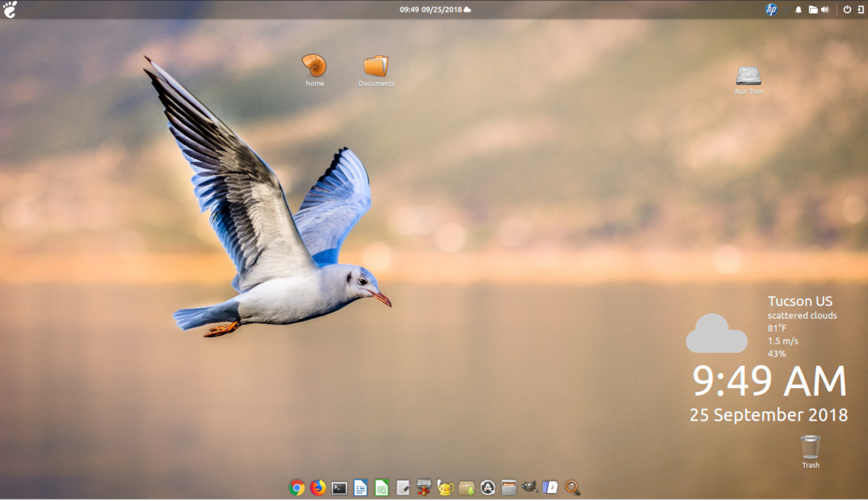This screenshot has height=501, width=868.
Task: Select the Documents folder on desktop
Action: [376, 67]
